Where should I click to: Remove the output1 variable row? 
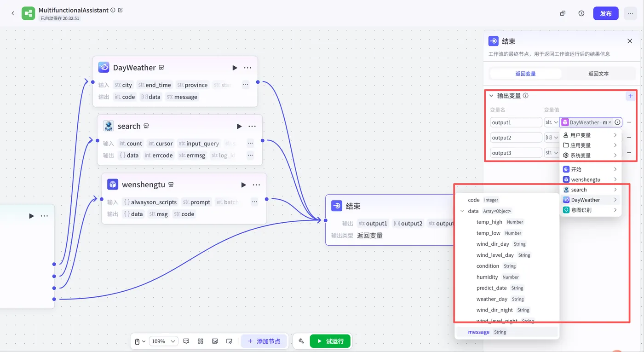click(629, 122)
